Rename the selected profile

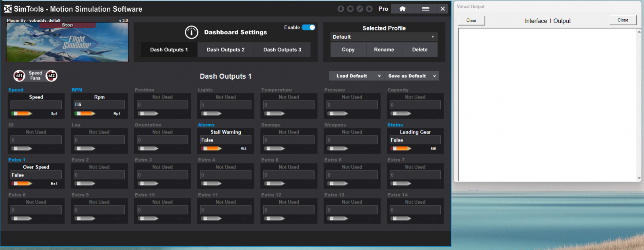[x=384, y=50]
